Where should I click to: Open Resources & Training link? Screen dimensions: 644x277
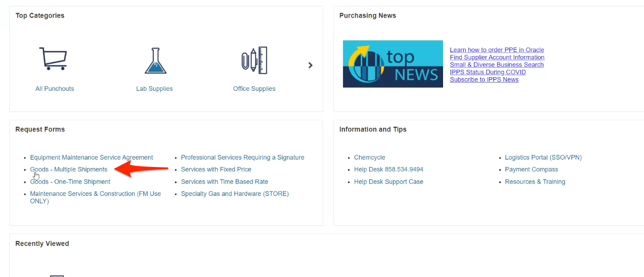[535, 182]
